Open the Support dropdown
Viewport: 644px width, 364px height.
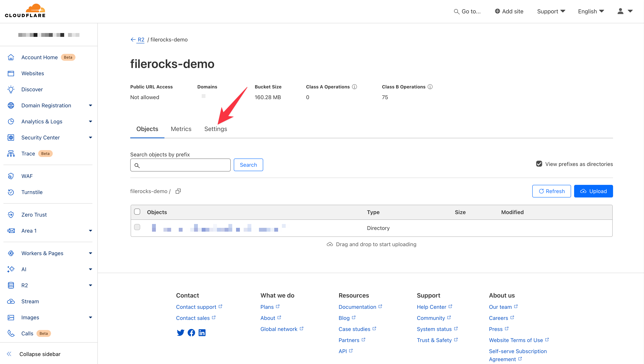(x=551, y=11)
